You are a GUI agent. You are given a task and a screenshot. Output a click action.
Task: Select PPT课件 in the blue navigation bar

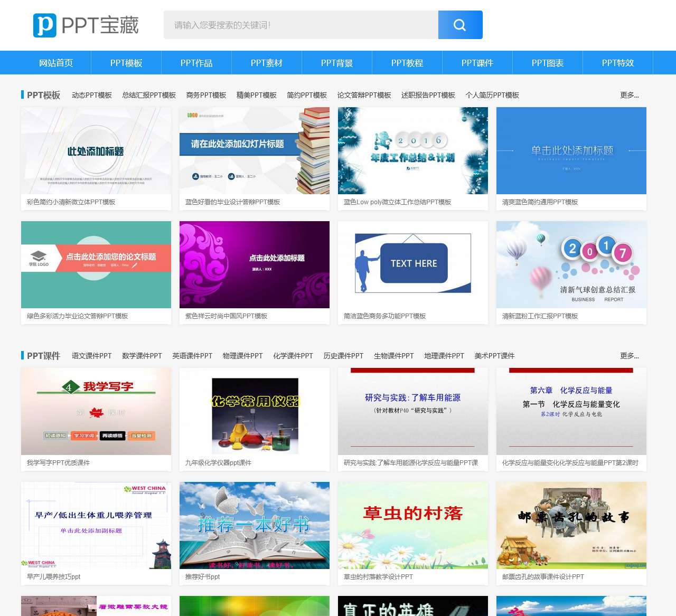point(477,63)
